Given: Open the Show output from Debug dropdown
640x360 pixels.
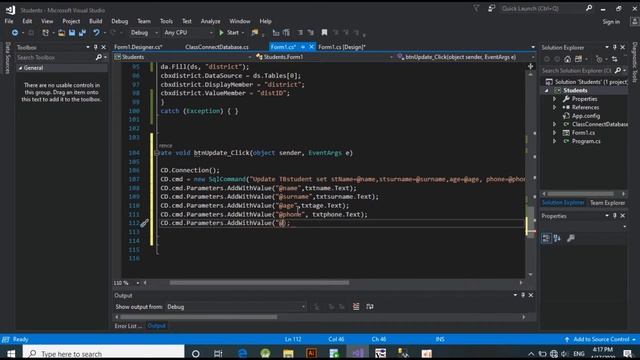Looking at the screenshot, I should click(x=236, y=307).
